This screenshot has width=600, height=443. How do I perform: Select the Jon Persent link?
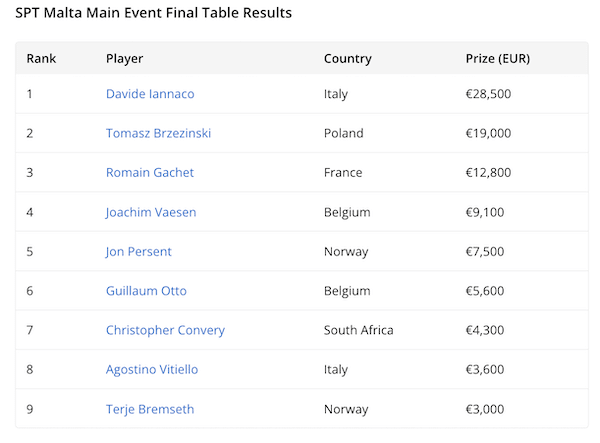click(x=139, y=252)
